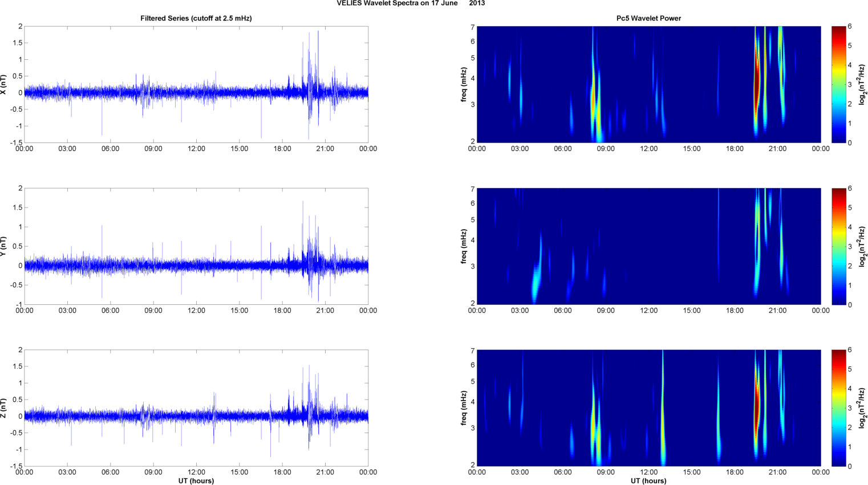Click the colorbar beside the X wavelet spectrogram

838,84
